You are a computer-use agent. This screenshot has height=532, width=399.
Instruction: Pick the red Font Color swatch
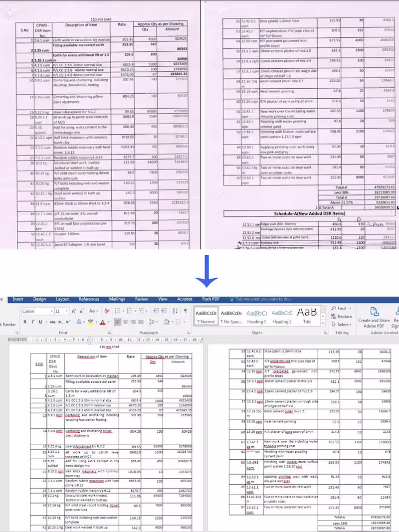click(x=103, y=322)
